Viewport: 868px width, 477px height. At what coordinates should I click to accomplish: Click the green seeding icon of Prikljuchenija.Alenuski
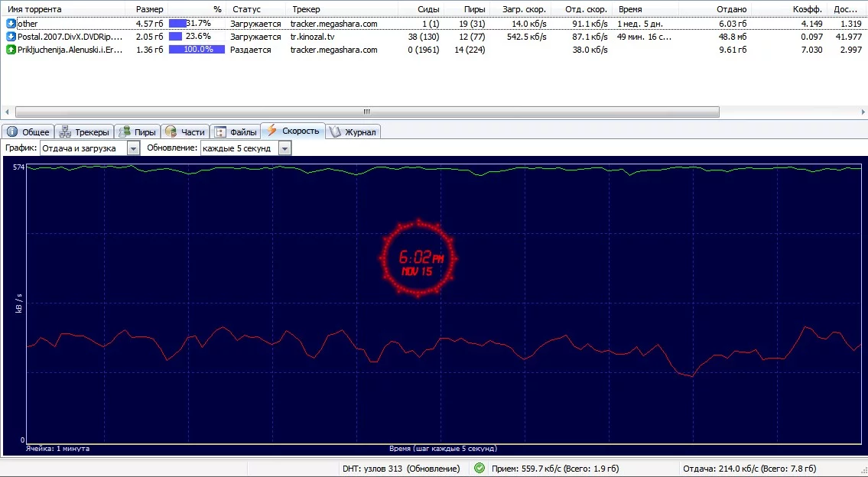click(x=11, y=50)
